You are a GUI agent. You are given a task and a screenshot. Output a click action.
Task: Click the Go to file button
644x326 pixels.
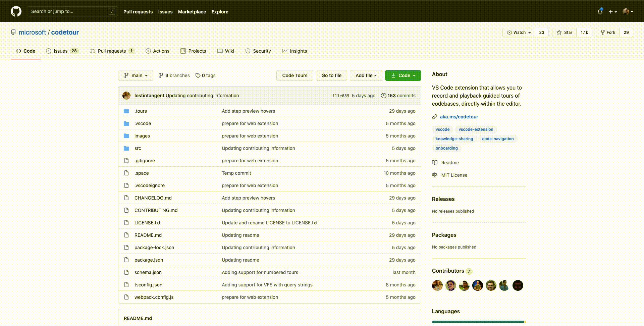tap(331, 75)
